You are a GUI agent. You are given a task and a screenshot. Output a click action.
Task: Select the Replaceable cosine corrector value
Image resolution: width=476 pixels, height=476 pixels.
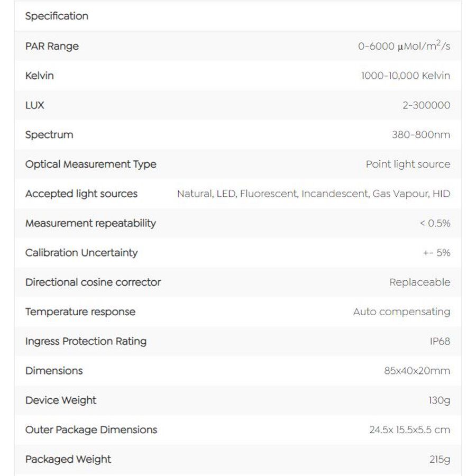(420, 282)
